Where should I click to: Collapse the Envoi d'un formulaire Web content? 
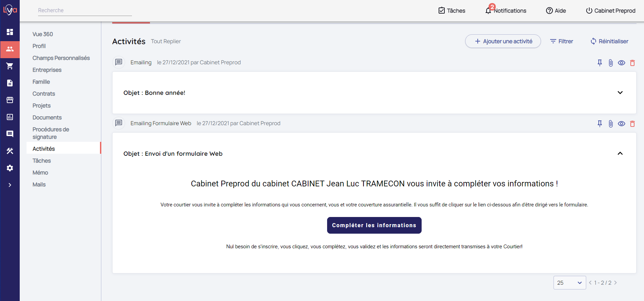click(x=620, y=153)
